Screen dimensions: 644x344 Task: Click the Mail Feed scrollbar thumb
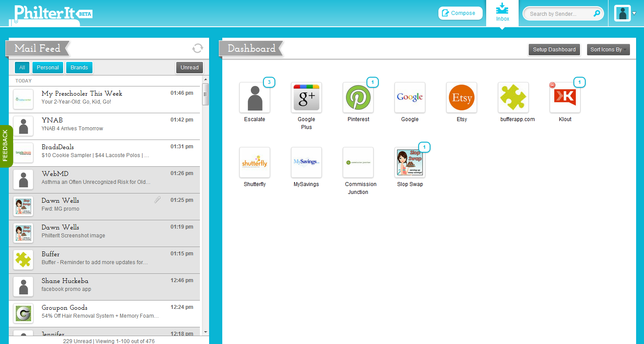point(205,94)
